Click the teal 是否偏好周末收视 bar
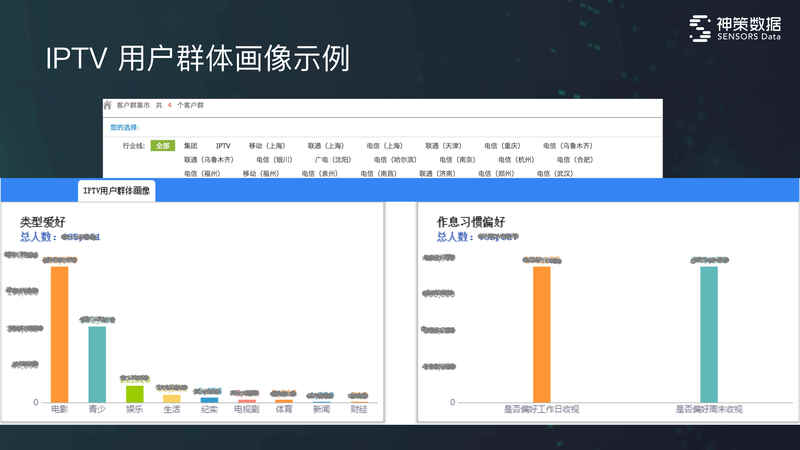 pyautogui.click(x=708, y=334)
